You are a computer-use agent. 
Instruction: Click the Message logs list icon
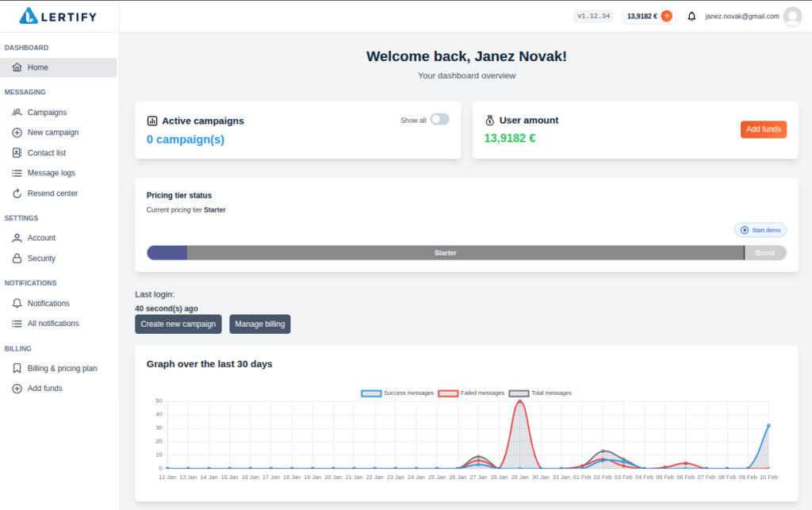[17, 173]
